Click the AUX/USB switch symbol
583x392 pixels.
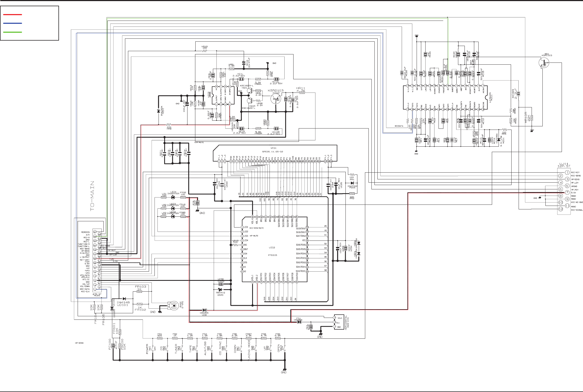tap(211, 348)
